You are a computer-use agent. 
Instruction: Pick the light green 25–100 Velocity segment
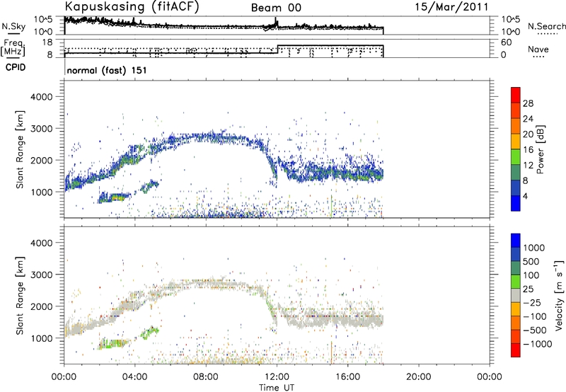click(516, 282)
